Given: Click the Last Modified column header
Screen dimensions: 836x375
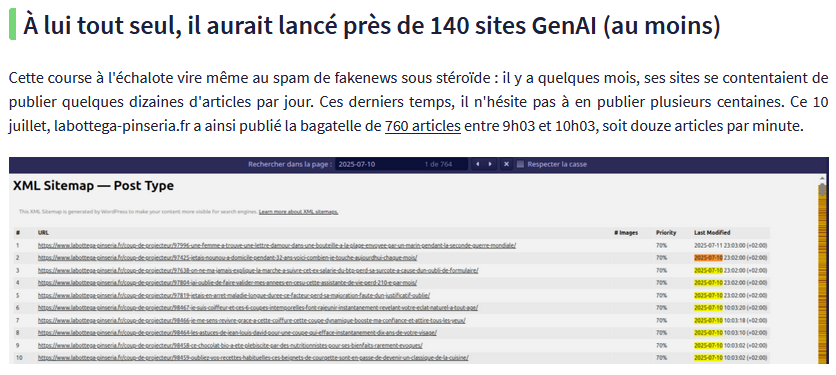Looking at the screenshot, I should 712,233.
